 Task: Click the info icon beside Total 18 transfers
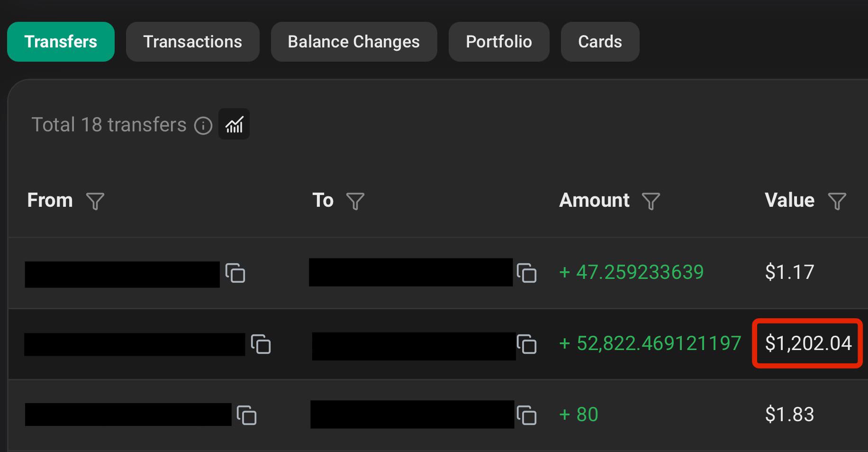[x=203, y=126]
